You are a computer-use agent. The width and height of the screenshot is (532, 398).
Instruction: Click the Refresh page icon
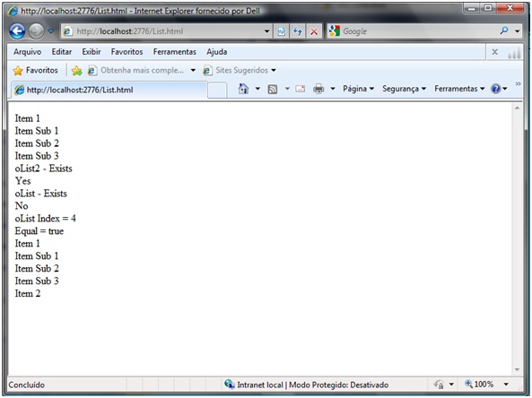point(298,31)
